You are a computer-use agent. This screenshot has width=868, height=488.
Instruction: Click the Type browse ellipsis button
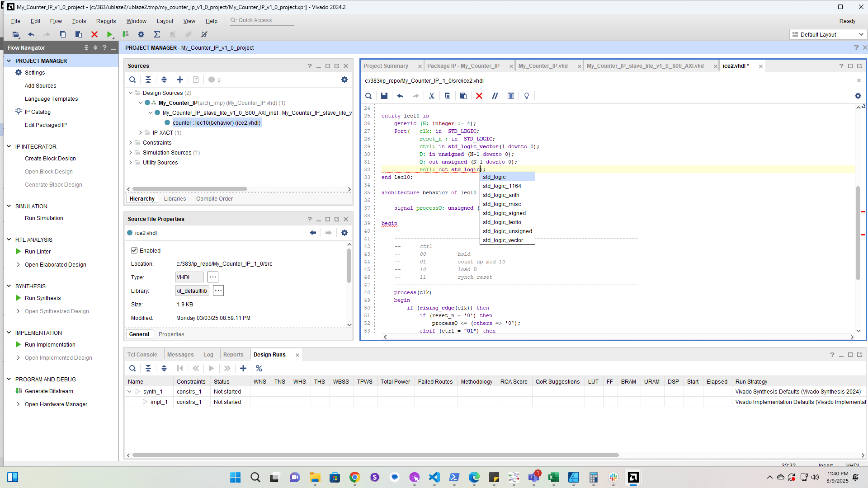213,277
